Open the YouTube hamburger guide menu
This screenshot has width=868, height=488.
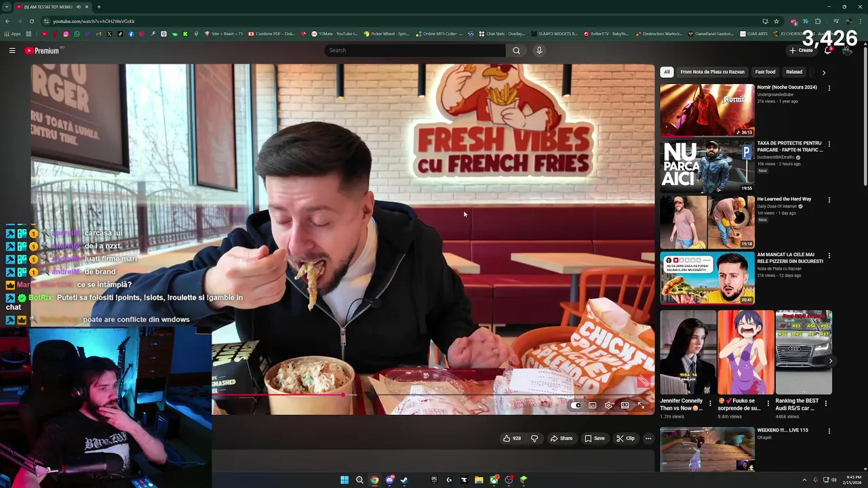(x=12, y=50)
